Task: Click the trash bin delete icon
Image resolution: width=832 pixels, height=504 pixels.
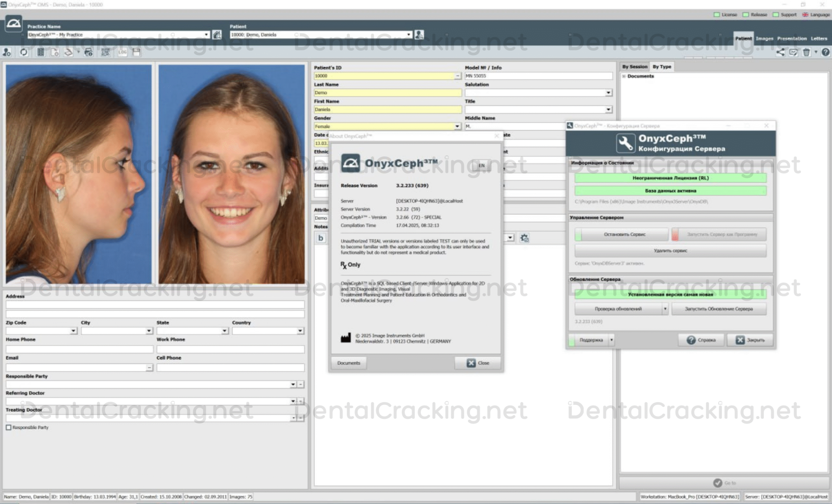Action: [x=806, y=52]
